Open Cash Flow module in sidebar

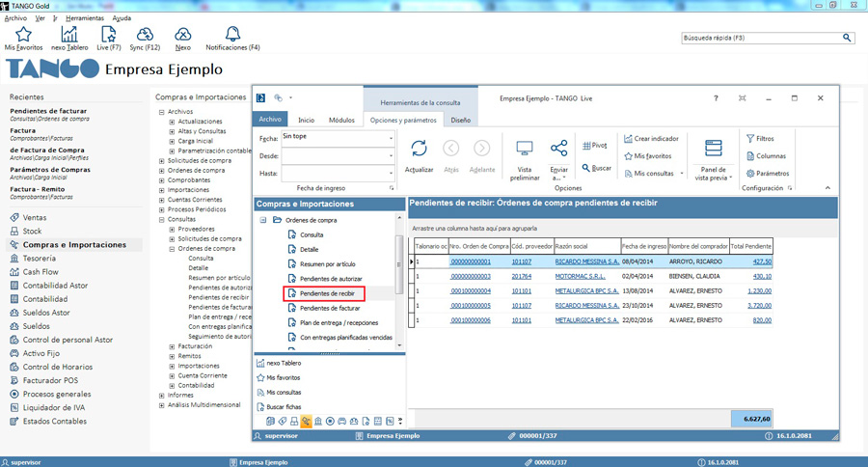40,272
